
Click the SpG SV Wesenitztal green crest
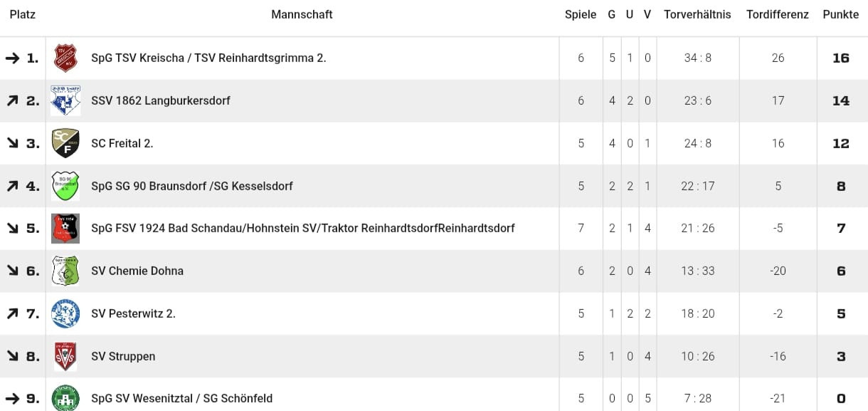click(65, 397)
